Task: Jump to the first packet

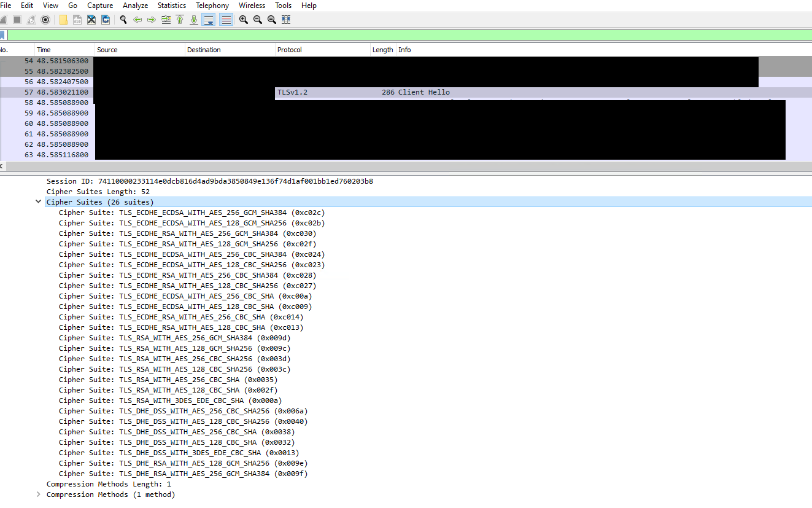Action: [180, 20]
